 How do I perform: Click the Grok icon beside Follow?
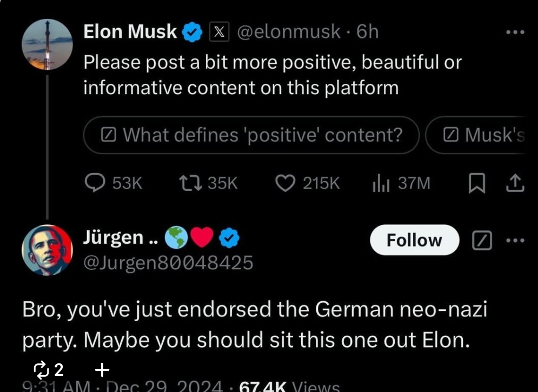(481, 240)
